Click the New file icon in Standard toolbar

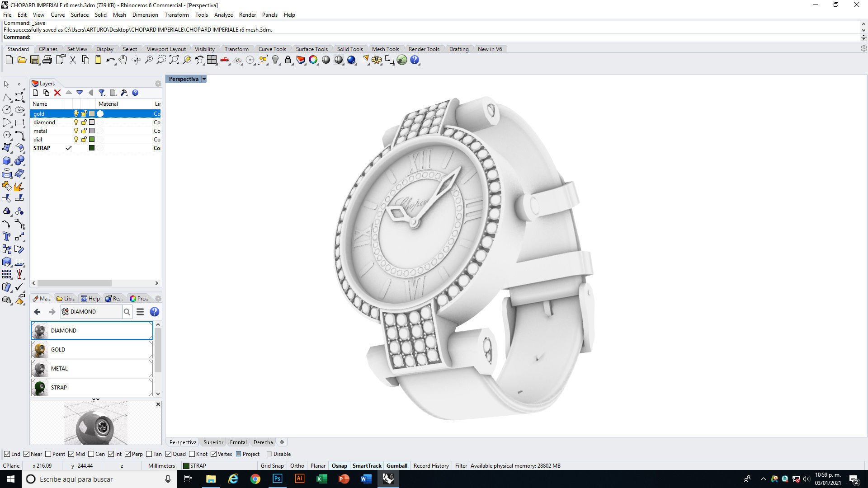[x=9, y=60]
